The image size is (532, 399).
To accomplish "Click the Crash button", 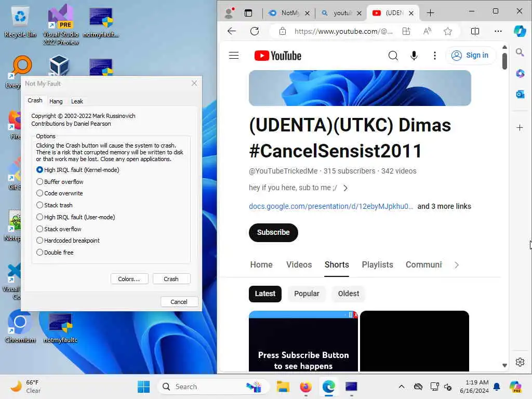I will click(x=171, y=279).
